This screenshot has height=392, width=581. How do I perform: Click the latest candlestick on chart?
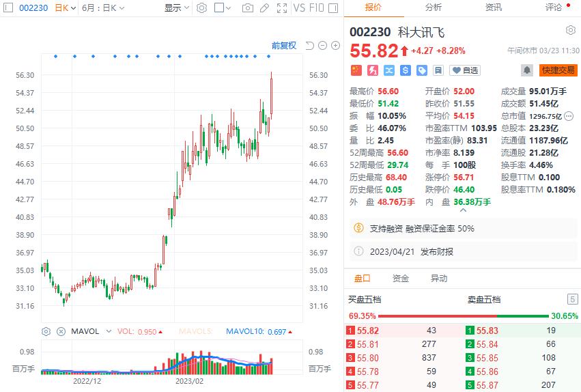click(271, 96)
